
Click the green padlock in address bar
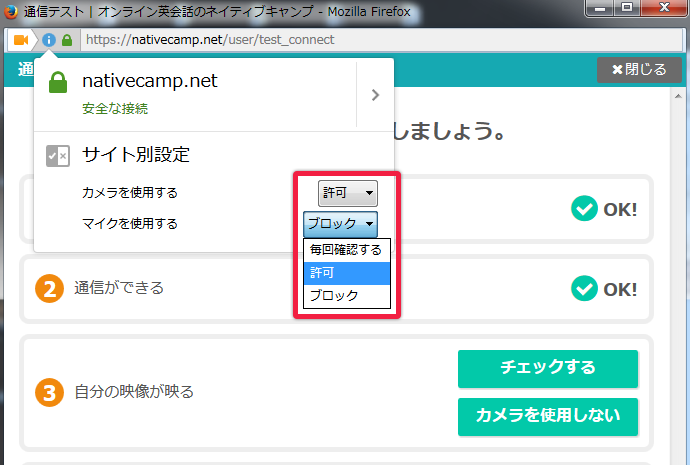coord(67,40)
